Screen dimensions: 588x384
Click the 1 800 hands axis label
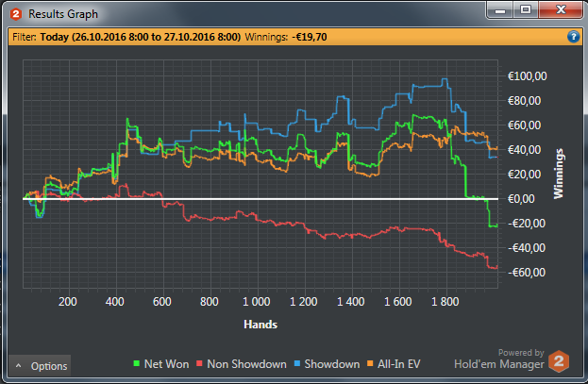pyautogui.click(x=445, y=302)
